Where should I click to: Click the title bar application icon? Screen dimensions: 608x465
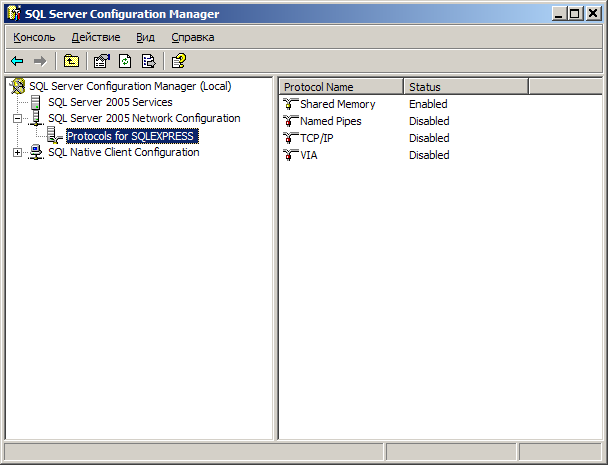click(14, 14)
